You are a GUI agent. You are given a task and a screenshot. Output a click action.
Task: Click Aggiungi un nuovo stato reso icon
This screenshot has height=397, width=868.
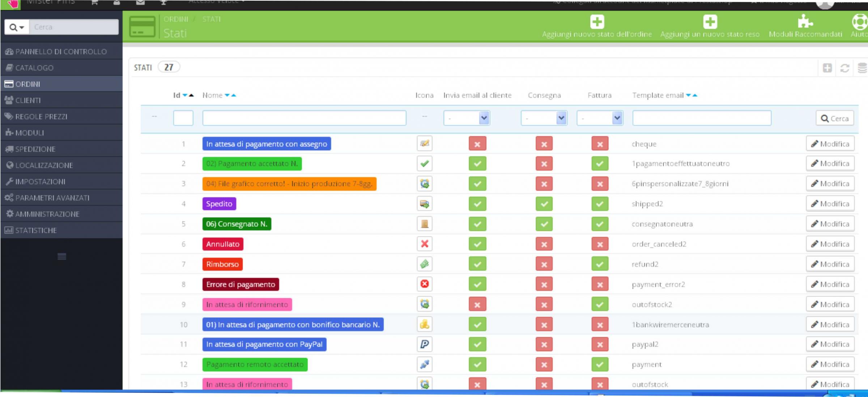pos(710,22)
